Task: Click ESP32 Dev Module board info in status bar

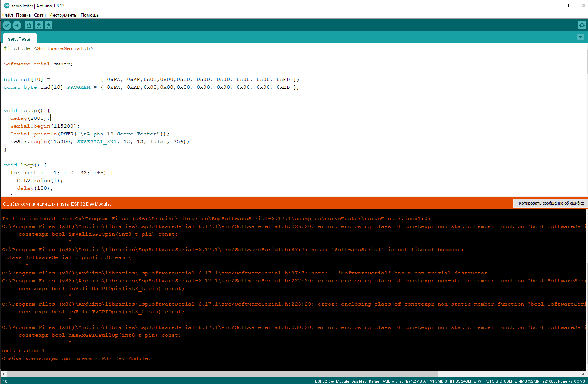Action: [x=450, y=381]
